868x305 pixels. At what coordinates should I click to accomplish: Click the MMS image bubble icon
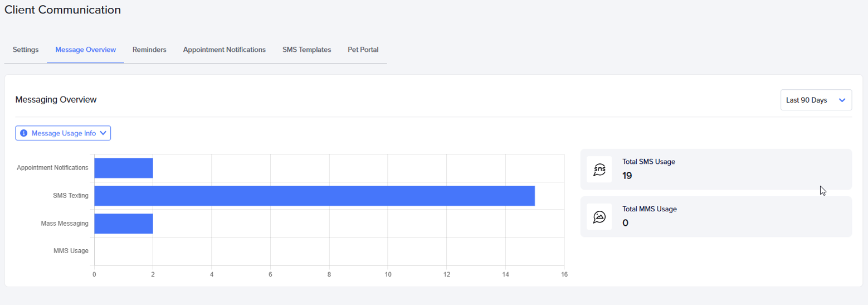(599, 217)
